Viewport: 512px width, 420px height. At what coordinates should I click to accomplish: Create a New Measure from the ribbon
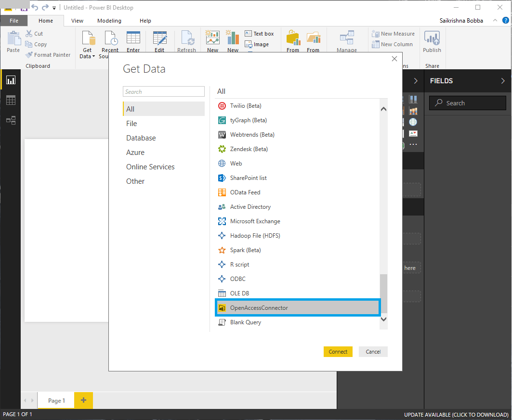(x=393, y=33)
